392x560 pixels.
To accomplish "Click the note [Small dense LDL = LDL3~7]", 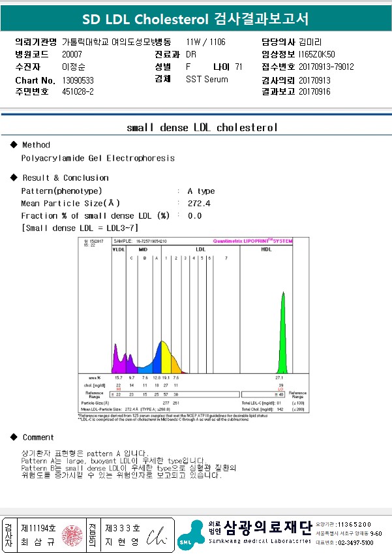I will 80,228.
